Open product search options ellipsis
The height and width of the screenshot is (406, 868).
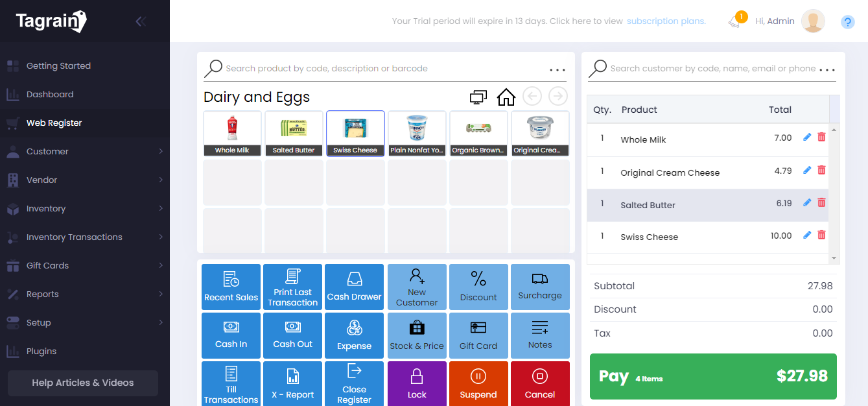click(557, 69)
